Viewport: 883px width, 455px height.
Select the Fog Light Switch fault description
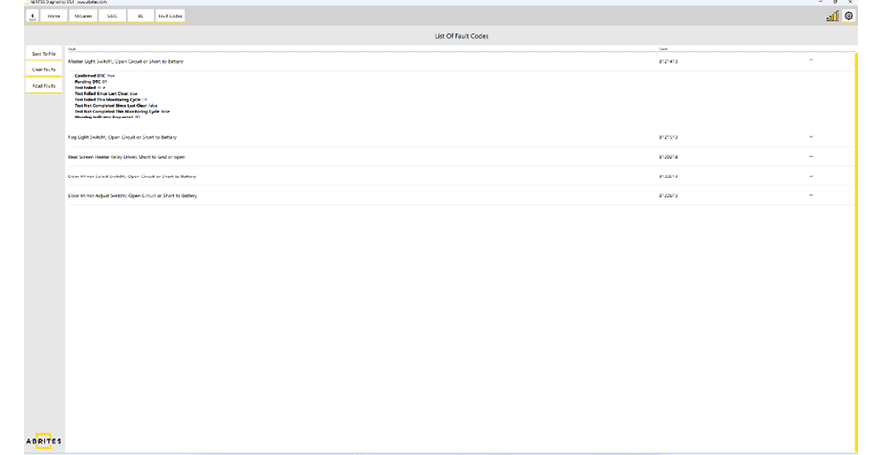tap(122, 137)
